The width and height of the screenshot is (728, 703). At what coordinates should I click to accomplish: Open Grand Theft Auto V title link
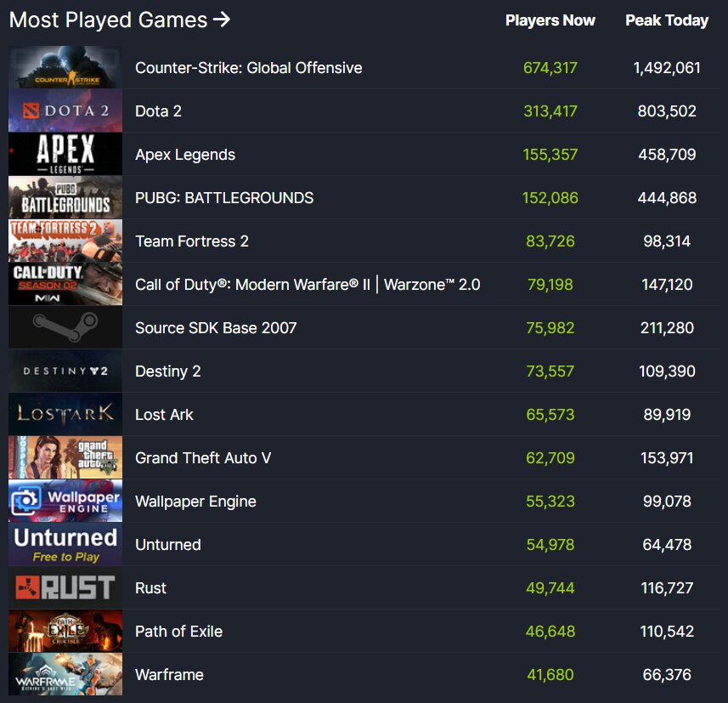pos(203,458)
